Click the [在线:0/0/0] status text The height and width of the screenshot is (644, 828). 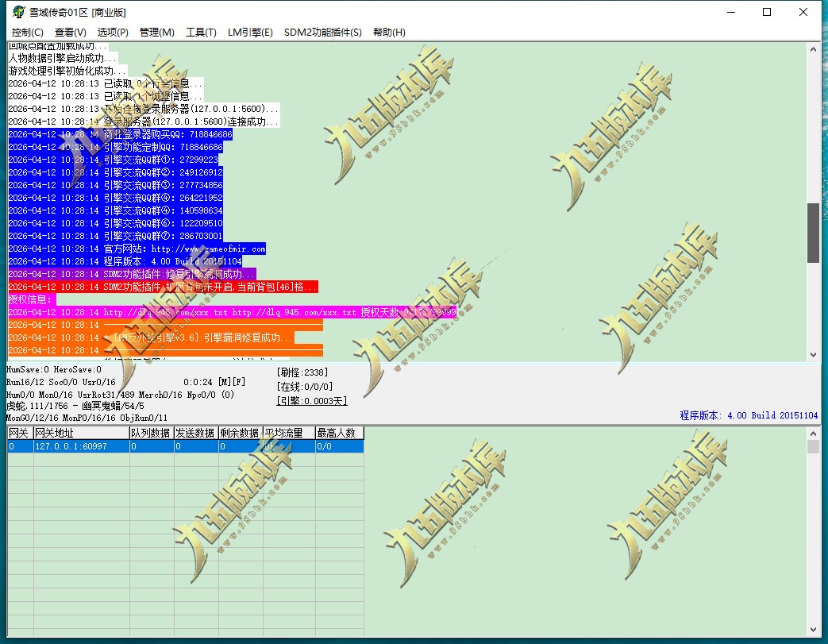point(305,387)
